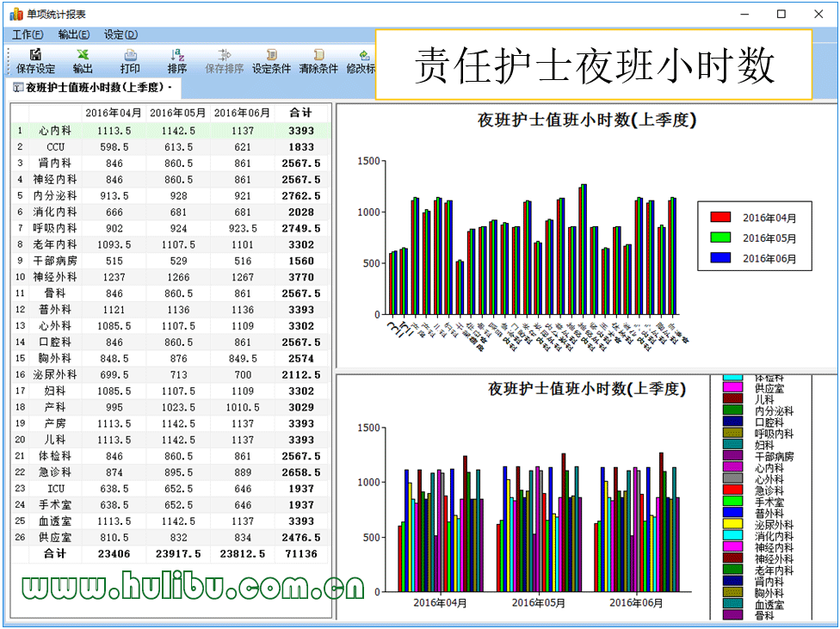Click the 干部病房 total cell 1560
Screen dimensions: 840x629
click(301, 261)
